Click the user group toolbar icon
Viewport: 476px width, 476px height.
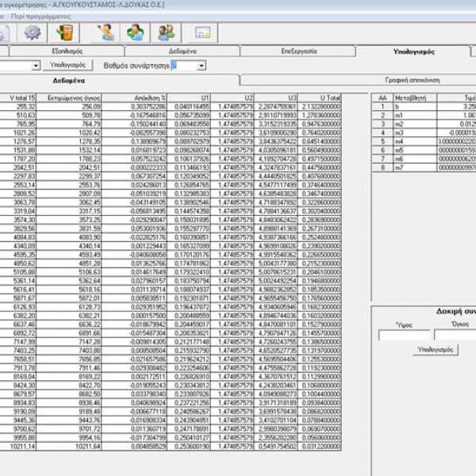pyautogui.click(x=166, y=33)
